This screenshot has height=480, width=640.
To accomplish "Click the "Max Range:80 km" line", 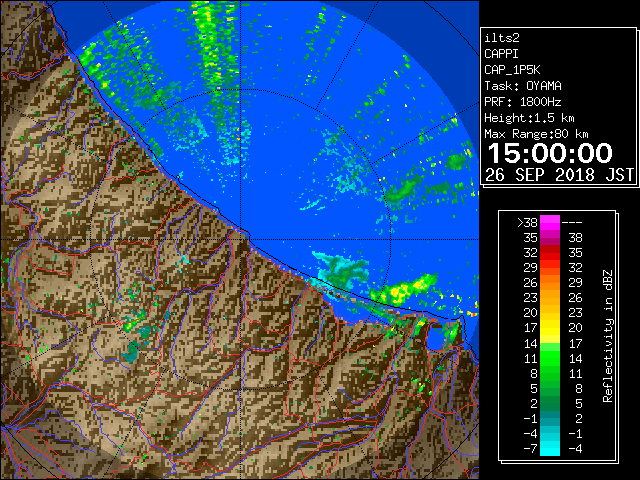I will click(536, 134).
